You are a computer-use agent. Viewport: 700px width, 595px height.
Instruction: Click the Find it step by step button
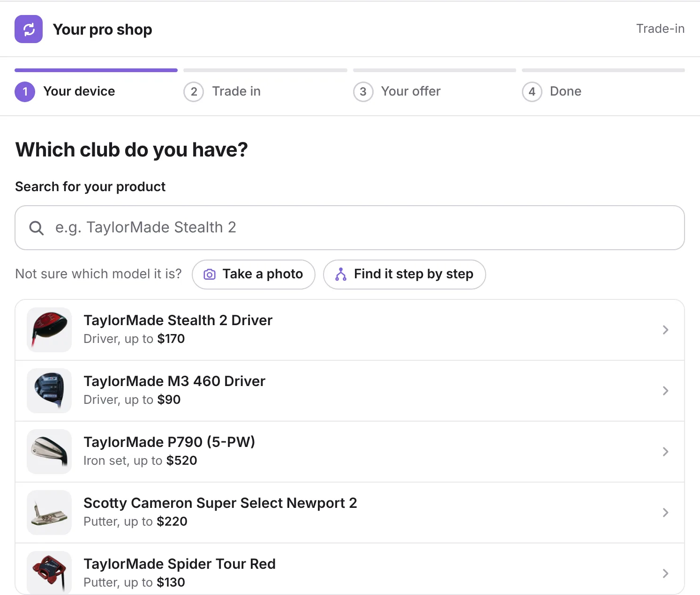[405, 275]
